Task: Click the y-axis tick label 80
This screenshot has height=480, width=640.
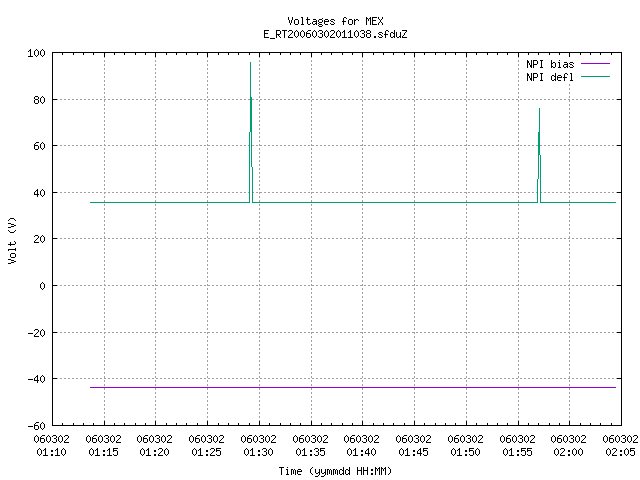Action: pyautogui.click(x=40, y=100)
